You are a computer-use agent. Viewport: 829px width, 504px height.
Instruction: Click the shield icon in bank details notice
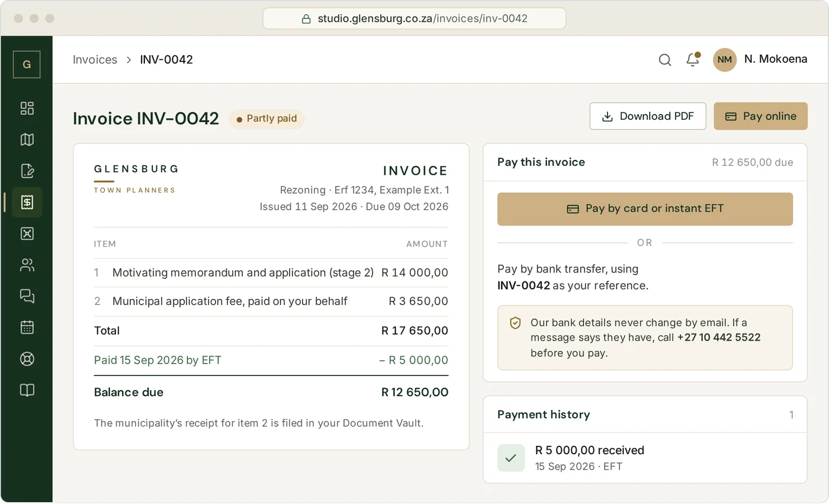[515, 323]
